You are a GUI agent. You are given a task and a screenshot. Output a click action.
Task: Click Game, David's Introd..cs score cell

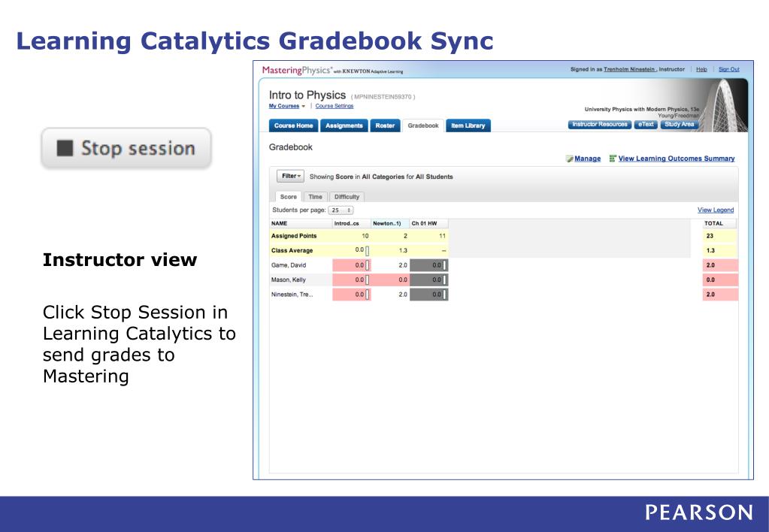coord(352,265)
